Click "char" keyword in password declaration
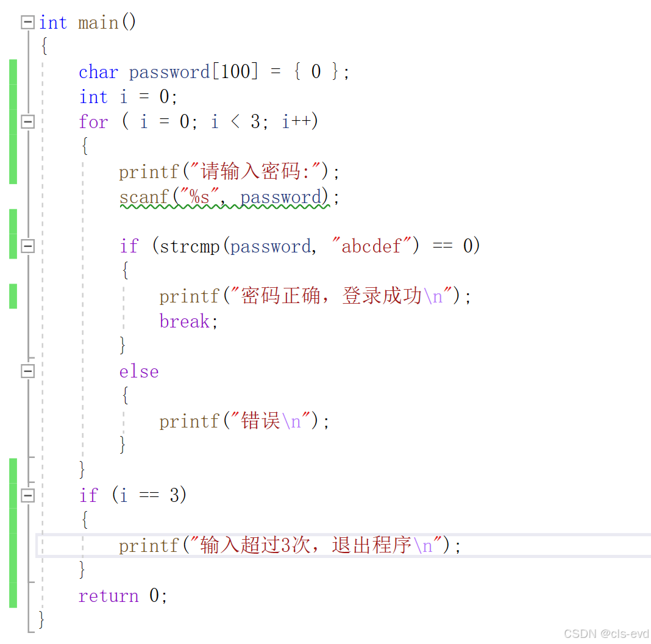Viewport: 651px width, 644px height. (x=98, y=72)
